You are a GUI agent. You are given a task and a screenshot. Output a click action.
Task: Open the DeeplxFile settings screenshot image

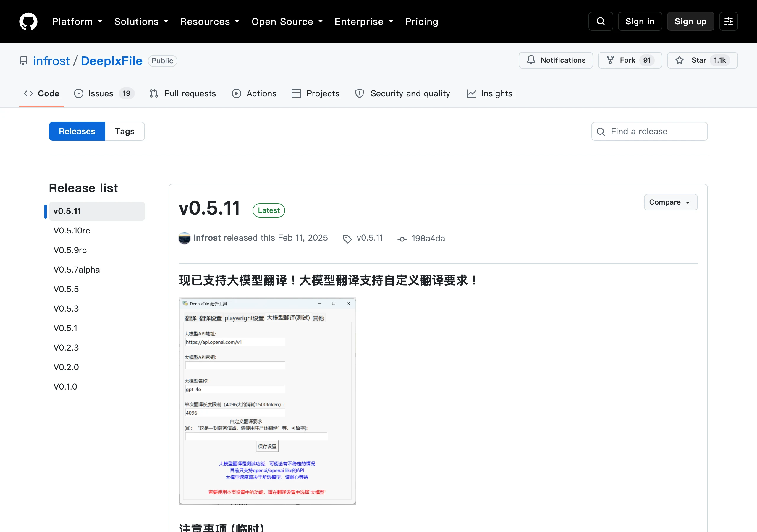pyautogui.click(x=267, y=401)
